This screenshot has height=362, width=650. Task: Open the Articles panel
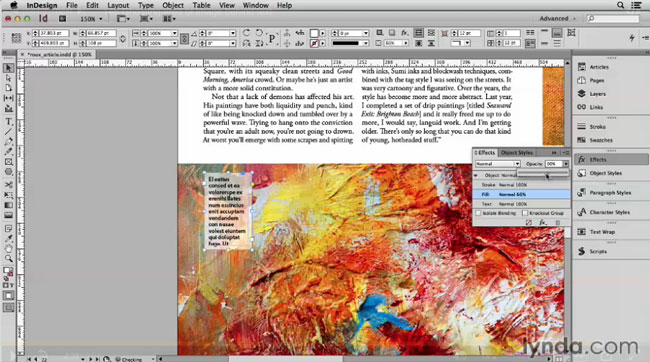(599, 67)
